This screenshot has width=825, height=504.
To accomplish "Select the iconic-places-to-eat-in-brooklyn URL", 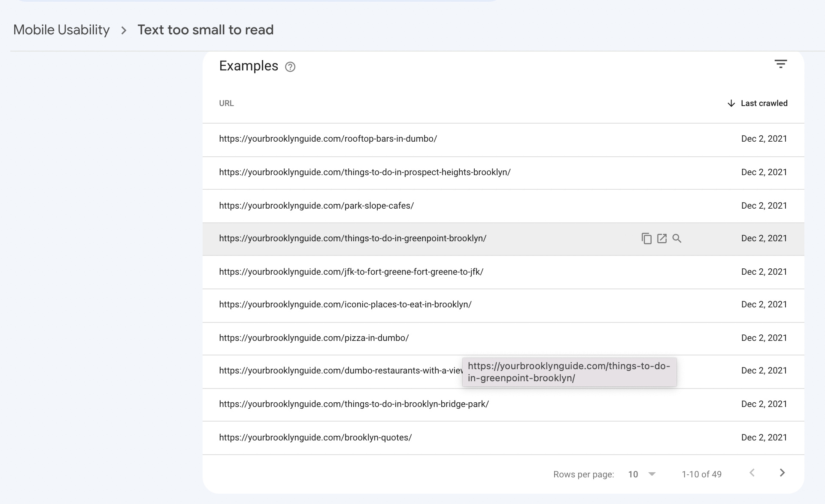I will tap(345, 304).
